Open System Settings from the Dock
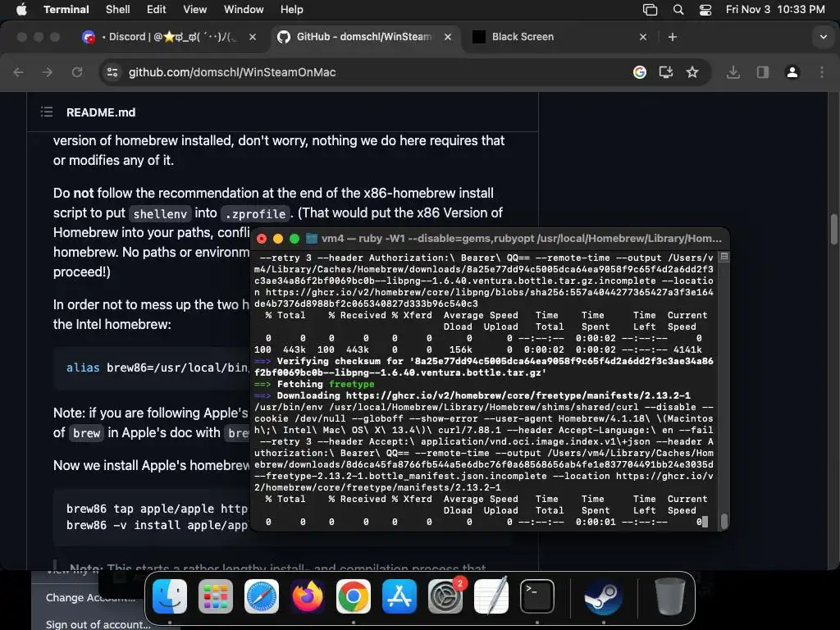The image size is (840, 630). point(445,596)
